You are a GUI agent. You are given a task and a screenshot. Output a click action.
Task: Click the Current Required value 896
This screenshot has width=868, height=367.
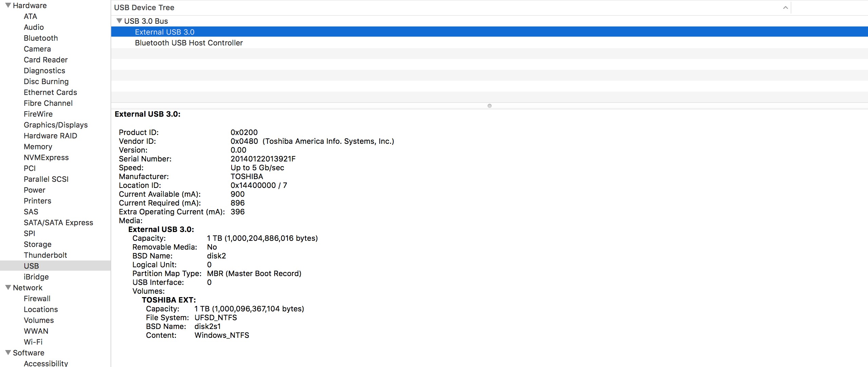pyautogui.click(x=237, y=203)
